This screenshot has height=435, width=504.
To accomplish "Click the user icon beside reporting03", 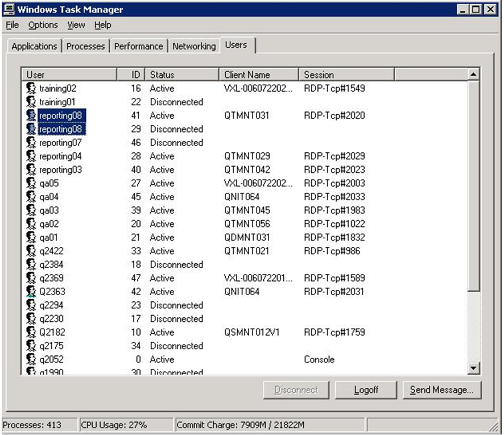I will (x=31, y=169).
